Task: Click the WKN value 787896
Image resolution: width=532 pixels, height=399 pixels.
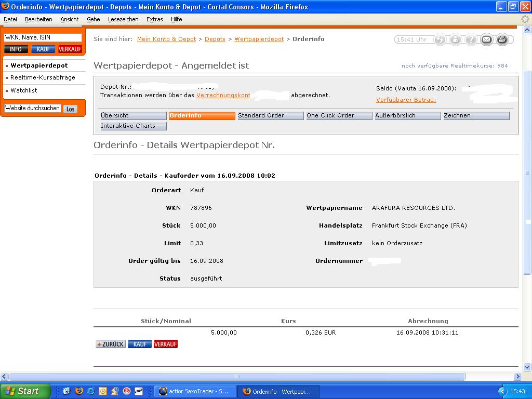Action: pos(201,208)
